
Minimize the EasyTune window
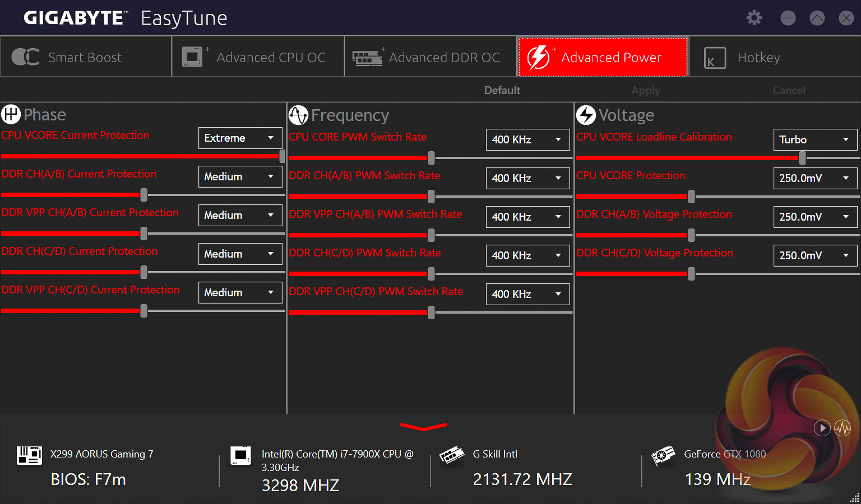click(788, 18)
